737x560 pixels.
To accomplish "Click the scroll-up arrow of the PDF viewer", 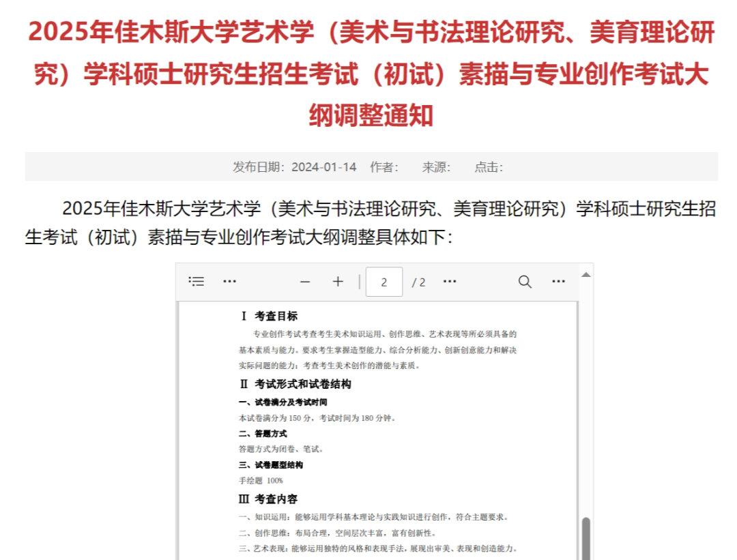I will [586, 275].
